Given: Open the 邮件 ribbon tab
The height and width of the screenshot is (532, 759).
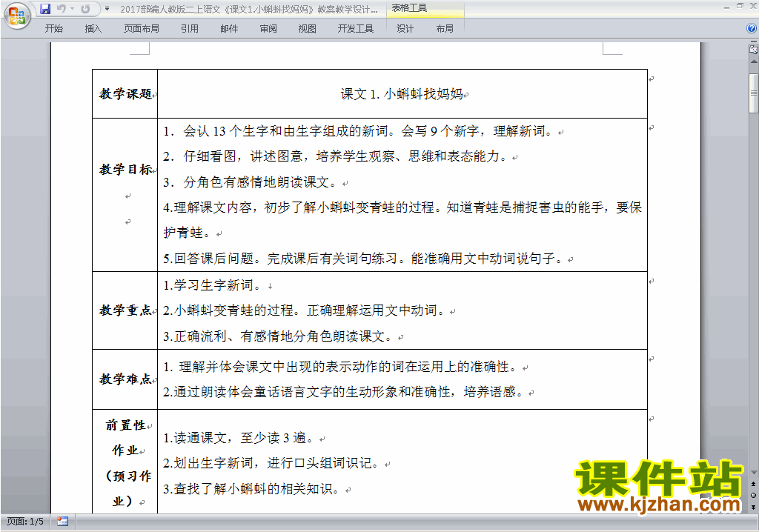Looking at the screenshot, I should (229, 29).
